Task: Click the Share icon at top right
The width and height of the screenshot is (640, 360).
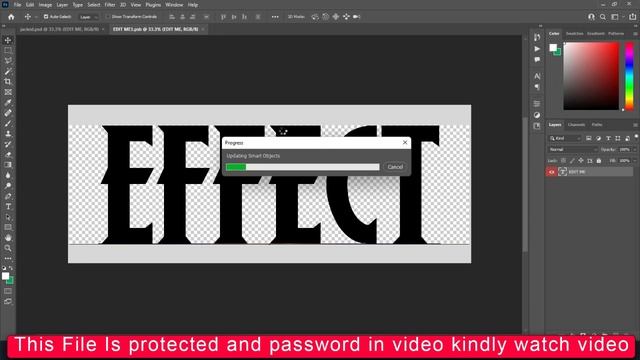Action: pos(633,17)
